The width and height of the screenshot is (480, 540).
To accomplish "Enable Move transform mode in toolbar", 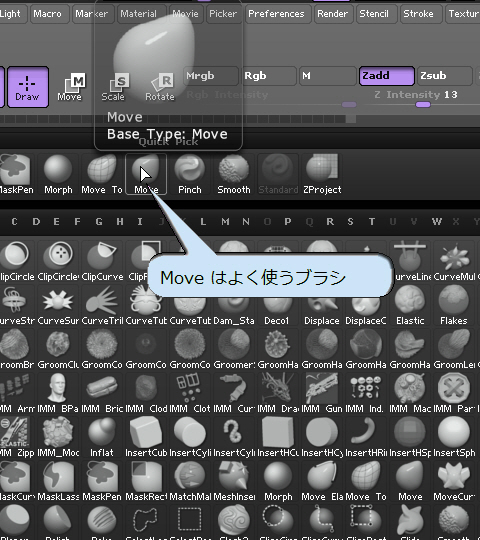I will (70, 87).
